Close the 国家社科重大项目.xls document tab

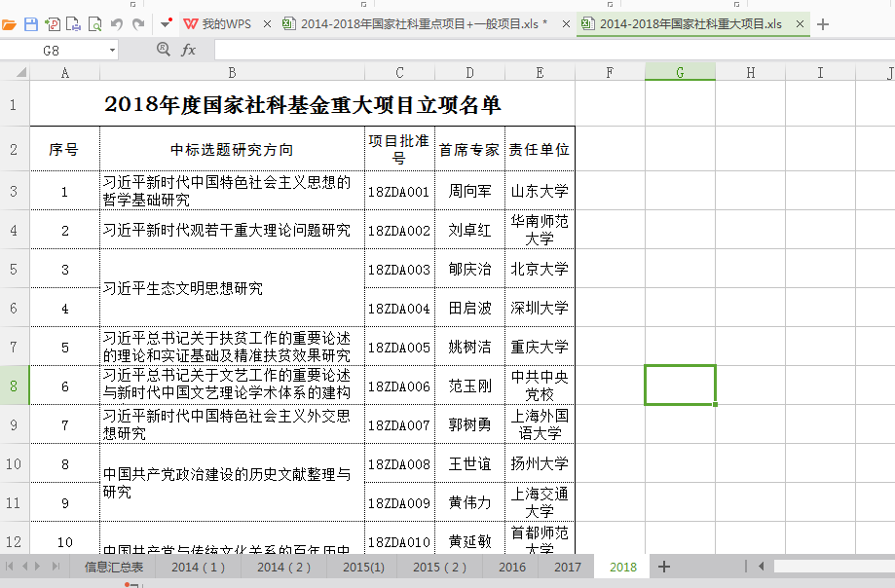coord(800,24)
